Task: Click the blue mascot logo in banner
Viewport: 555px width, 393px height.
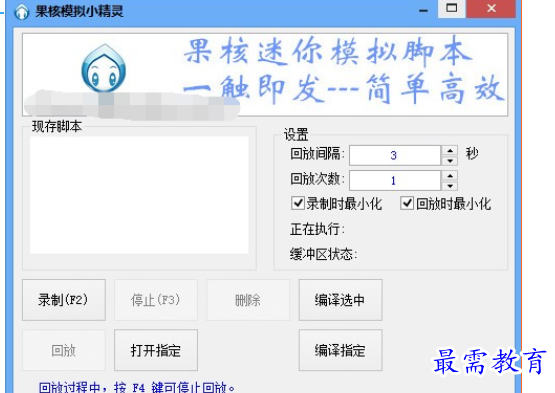Action: 104,68
